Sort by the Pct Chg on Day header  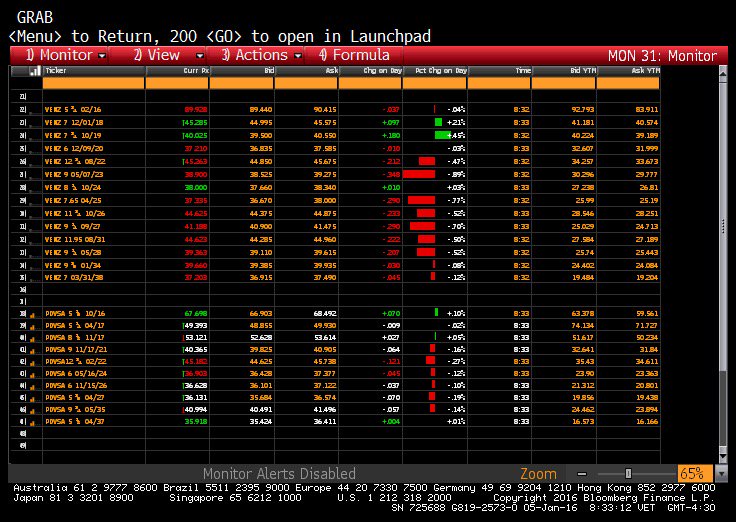coord(435,71)
